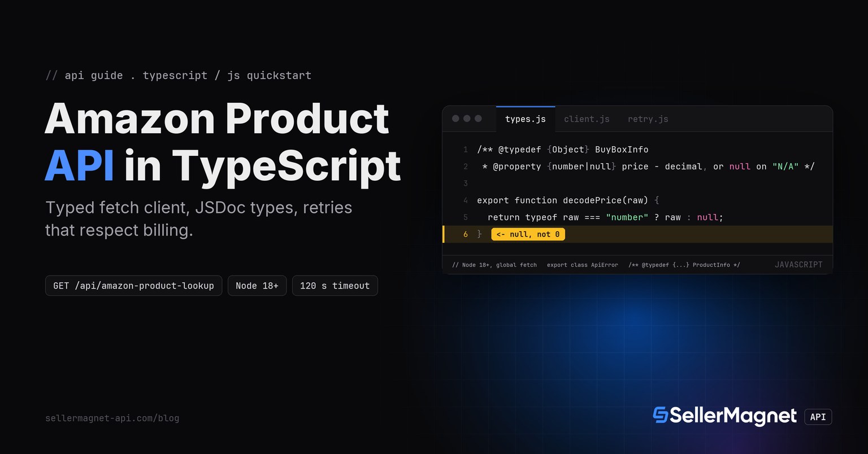Click the "Amazon Product" heading line
868x454 pixels.
(x=217, y=119)
